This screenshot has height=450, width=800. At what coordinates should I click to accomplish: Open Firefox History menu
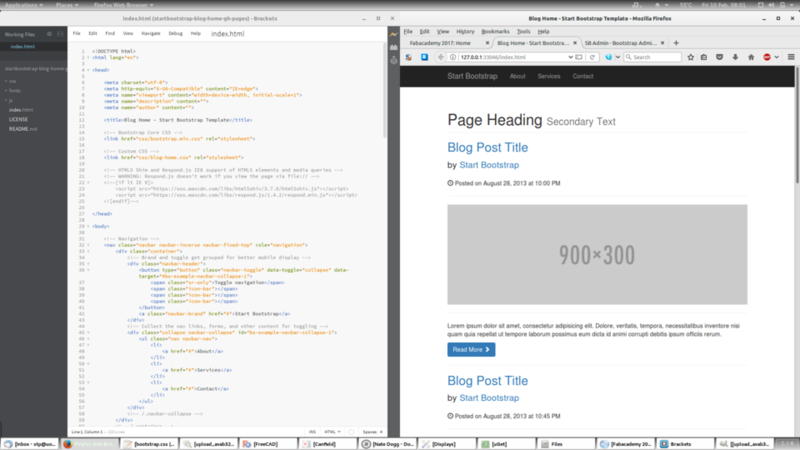click(465, 31)
